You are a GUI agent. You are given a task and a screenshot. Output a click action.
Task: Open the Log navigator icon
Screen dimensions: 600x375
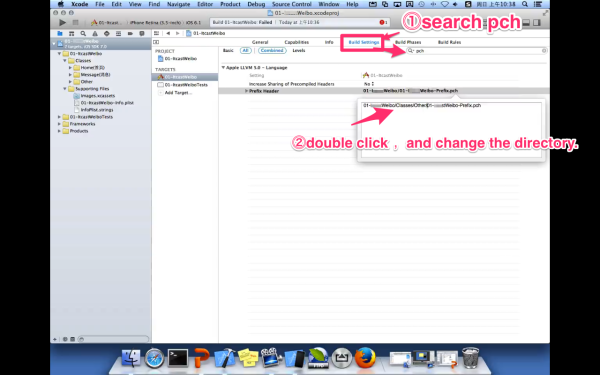[x=142, y=34]
